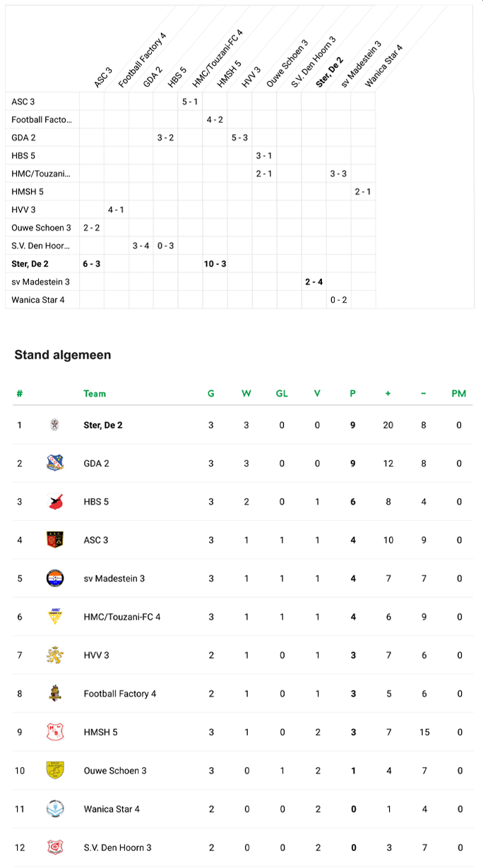Click the 0 - 2 Wanica Star 4 result
The image size is (483, 868).
click(x=338, y=300)
